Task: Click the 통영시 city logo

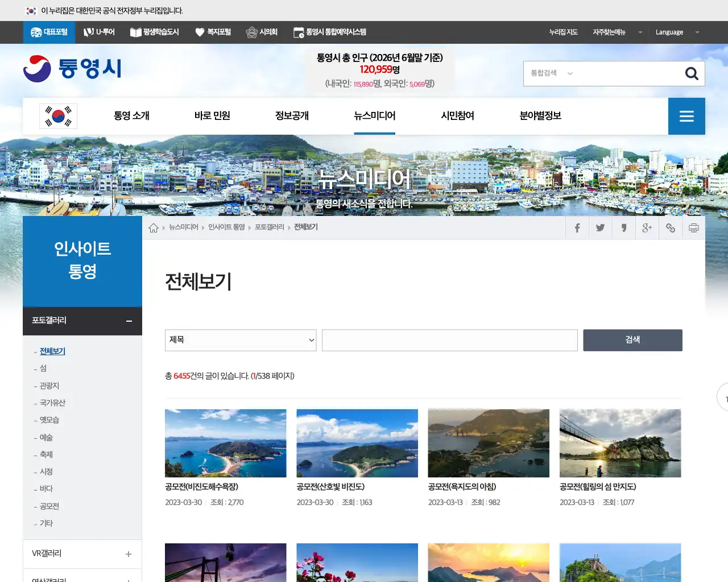Action: (72, 68)
